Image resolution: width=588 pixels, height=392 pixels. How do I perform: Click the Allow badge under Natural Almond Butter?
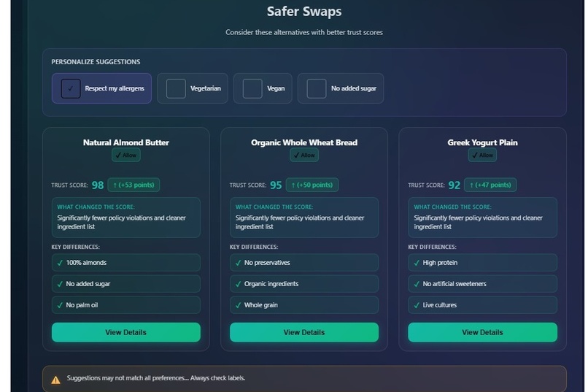pos(126,155)
